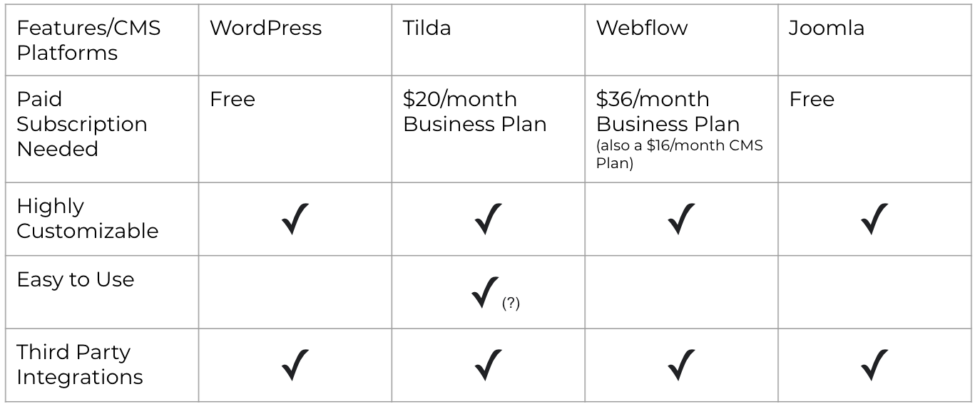Click the Webflow Highly Customizable checkmark
980x409 pixels.
click(x=681, y=219)
